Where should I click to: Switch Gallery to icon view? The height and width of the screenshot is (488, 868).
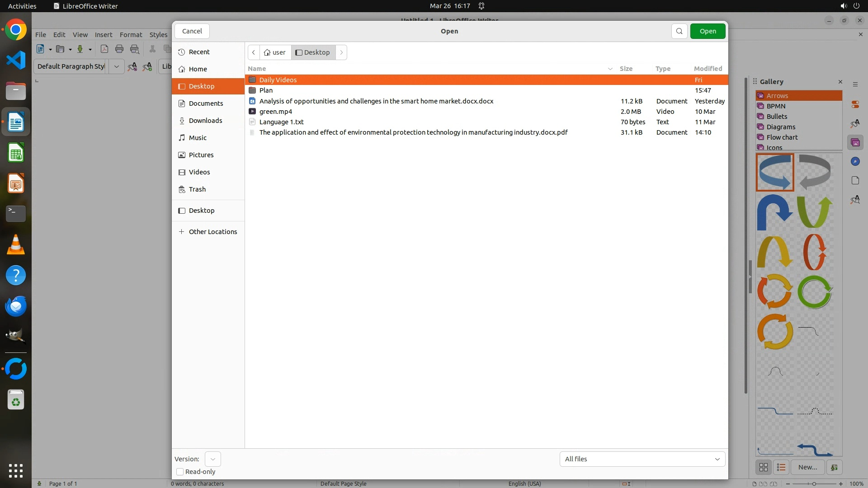click(x=764, y=467)
